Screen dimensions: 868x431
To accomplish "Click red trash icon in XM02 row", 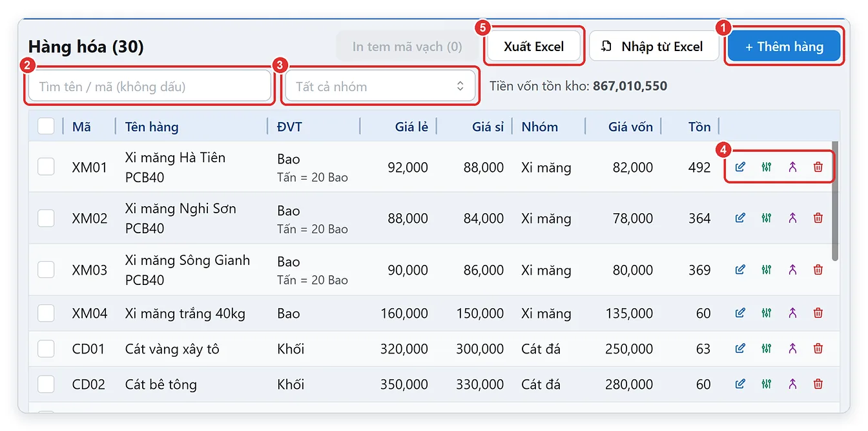I will click(818, 218).
